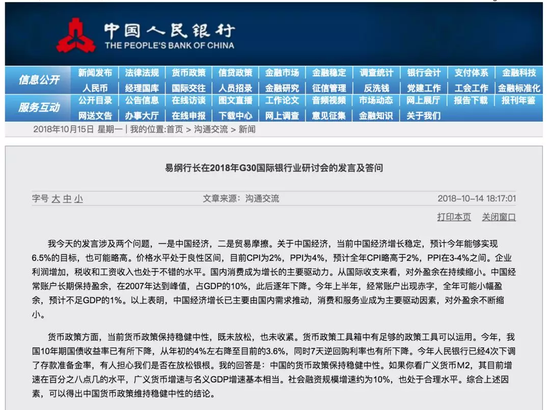The width and height of the screenshot is (550, 410).
Task: Open the 货币政策 menu item
Action: point(188,73)
